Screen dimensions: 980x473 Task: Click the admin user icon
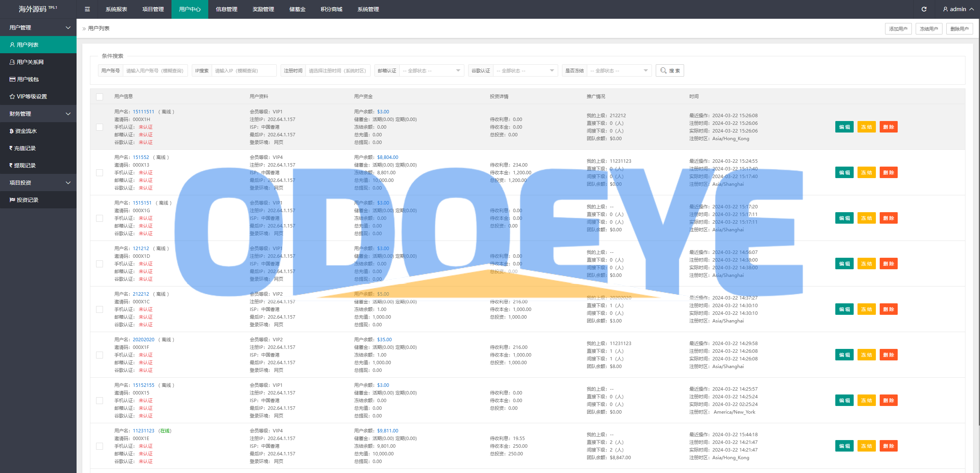coord(946,9)
